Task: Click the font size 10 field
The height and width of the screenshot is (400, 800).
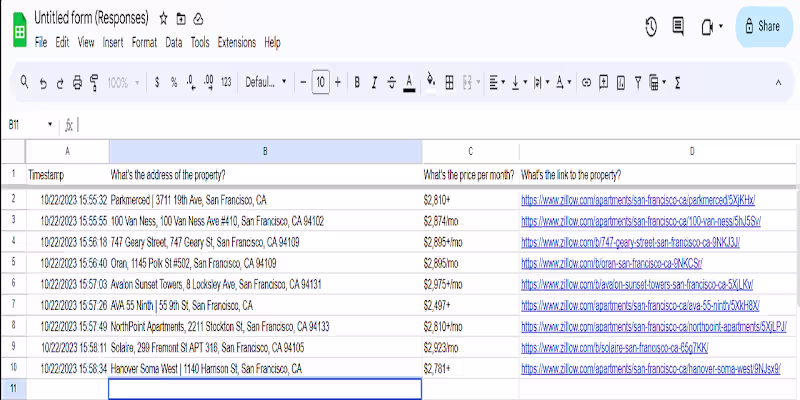Action: coord(320,83)
